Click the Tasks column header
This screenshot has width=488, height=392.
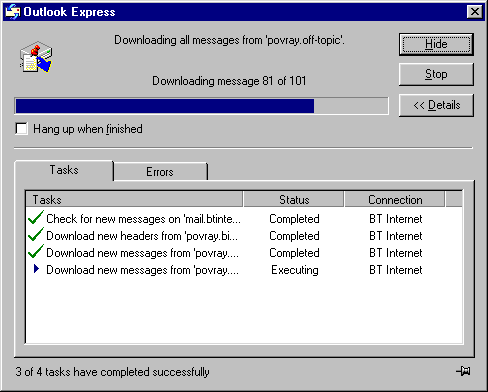point(134,199)
